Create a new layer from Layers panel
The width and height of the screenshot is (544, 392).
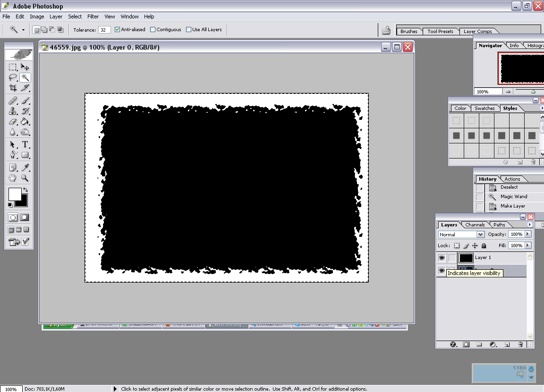pos(507,345)
